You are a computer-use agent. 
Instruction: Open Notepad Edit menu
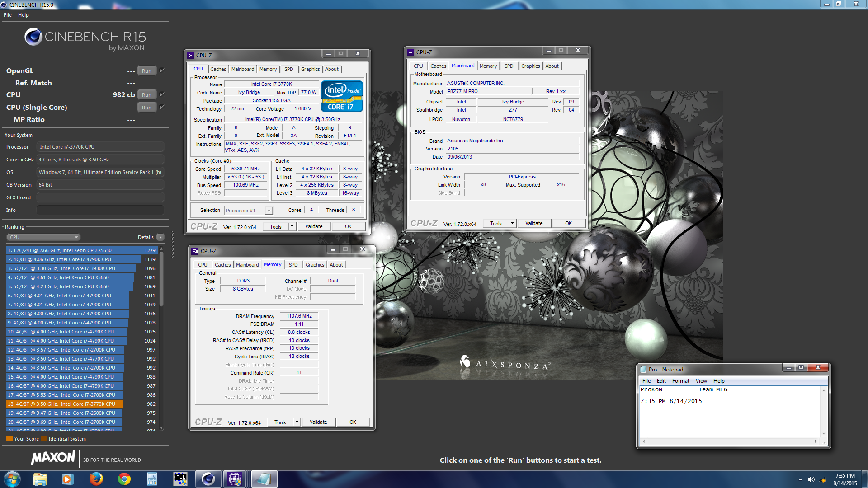click(661, 381)
